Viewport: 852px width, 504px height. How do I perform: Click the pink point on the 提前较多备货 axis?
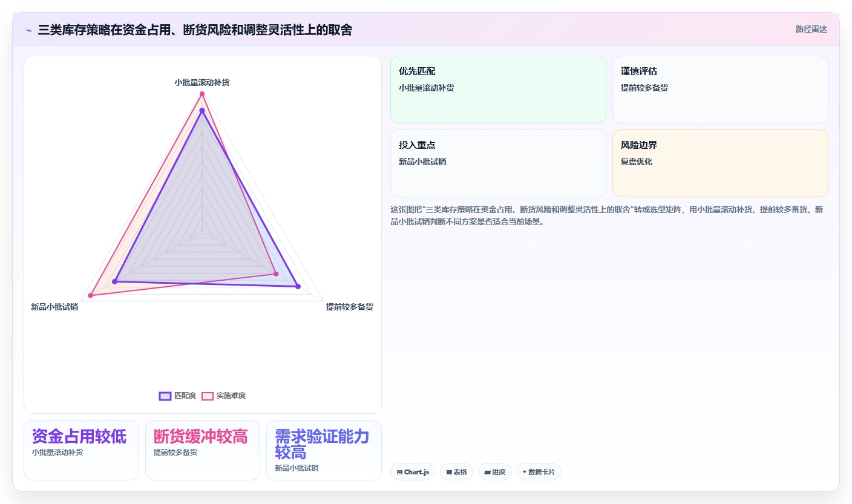pyautogui.click(x=277, y=274)
